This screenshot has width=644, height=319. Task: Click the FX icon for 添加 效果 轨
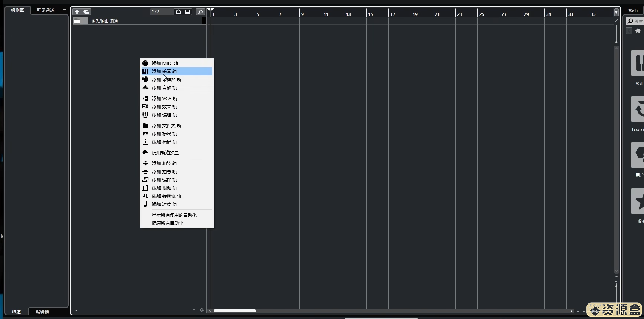click(x=145, y=107)
